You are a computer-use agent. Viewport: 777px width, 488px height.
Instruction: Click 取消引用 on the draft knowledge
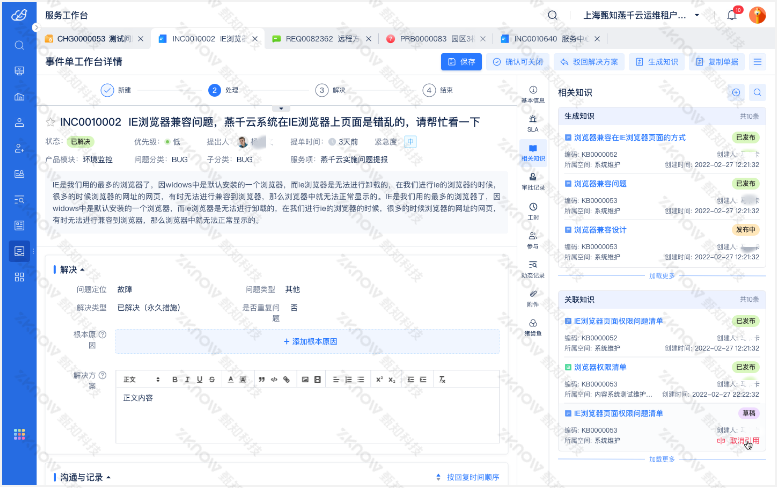pos(738,440)
